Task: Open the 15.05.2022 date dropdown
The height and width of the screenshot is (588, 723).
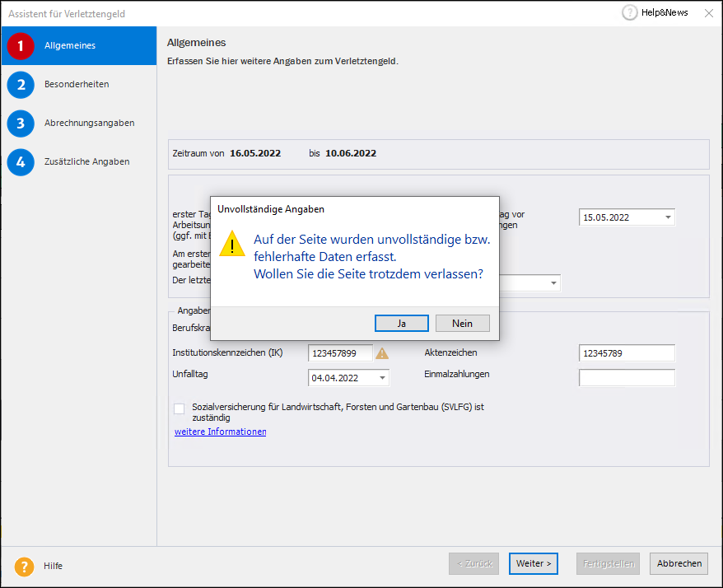Action: (667, 217)
